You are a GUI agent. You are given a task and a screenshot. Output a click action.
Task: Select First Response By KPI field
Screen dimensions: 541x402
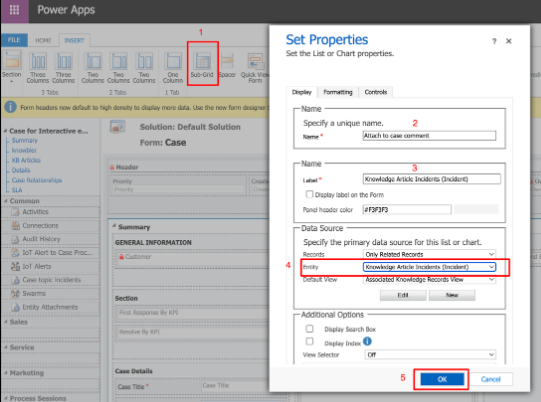point(193,313)
